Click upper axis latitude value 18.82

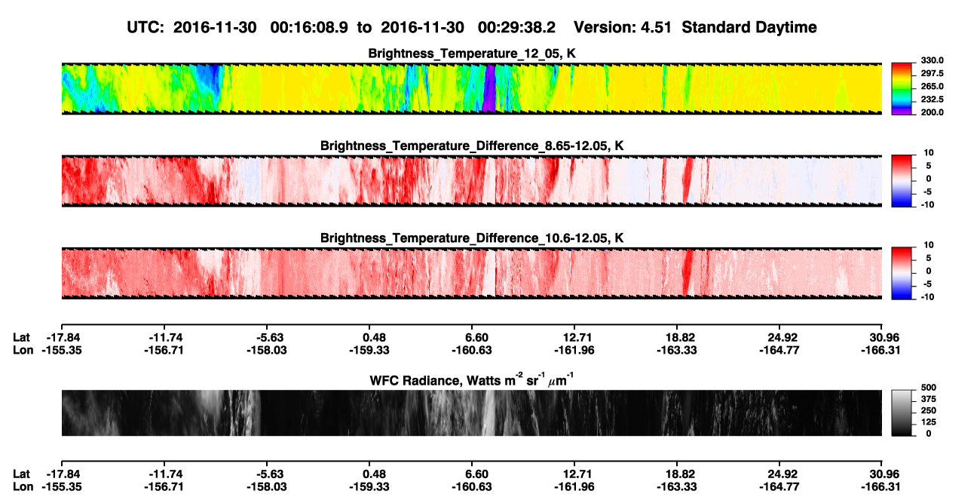tap(679, 337)
